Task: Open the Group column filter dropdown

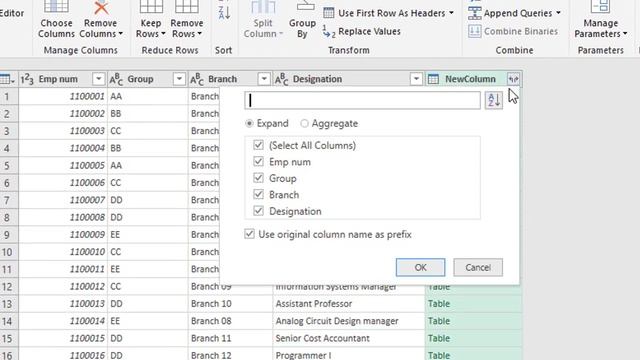Action: [179, 79]
